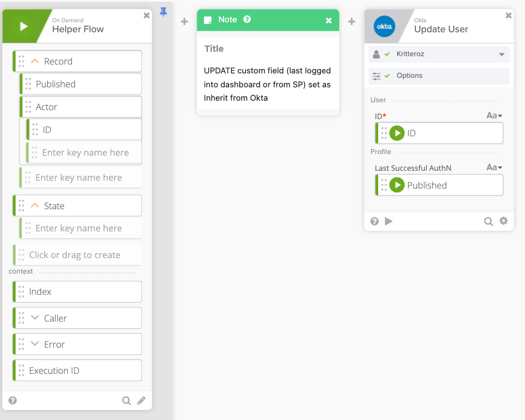525x420 pixels.
Task: Collapse the Record object
Action: coord(34,61)
